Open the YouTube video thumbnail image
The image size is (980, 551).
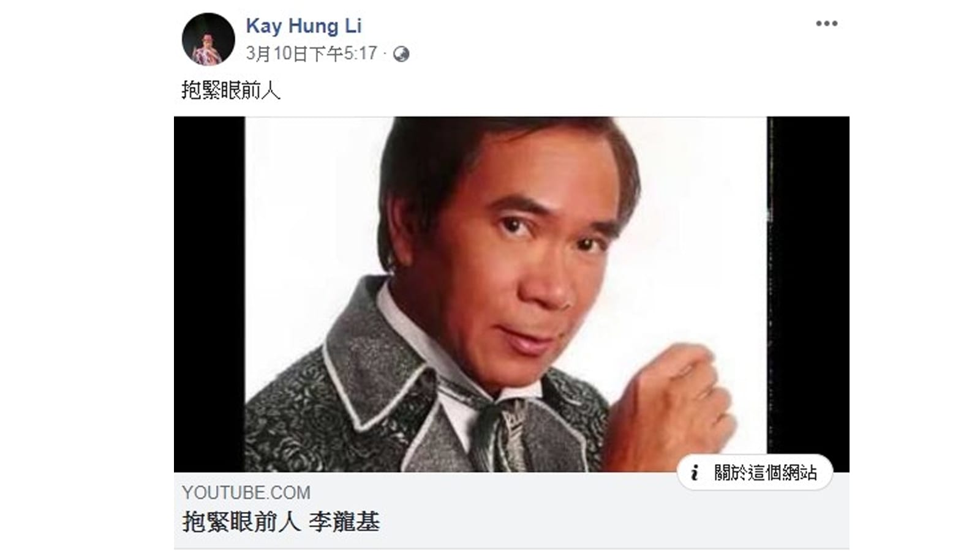(511, 294)
